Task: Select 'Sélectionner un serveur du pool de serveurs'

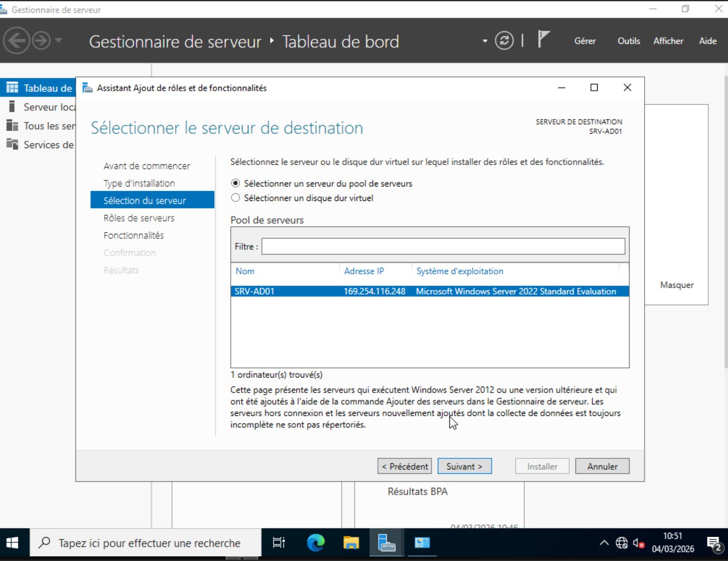Action: (236, 183)
